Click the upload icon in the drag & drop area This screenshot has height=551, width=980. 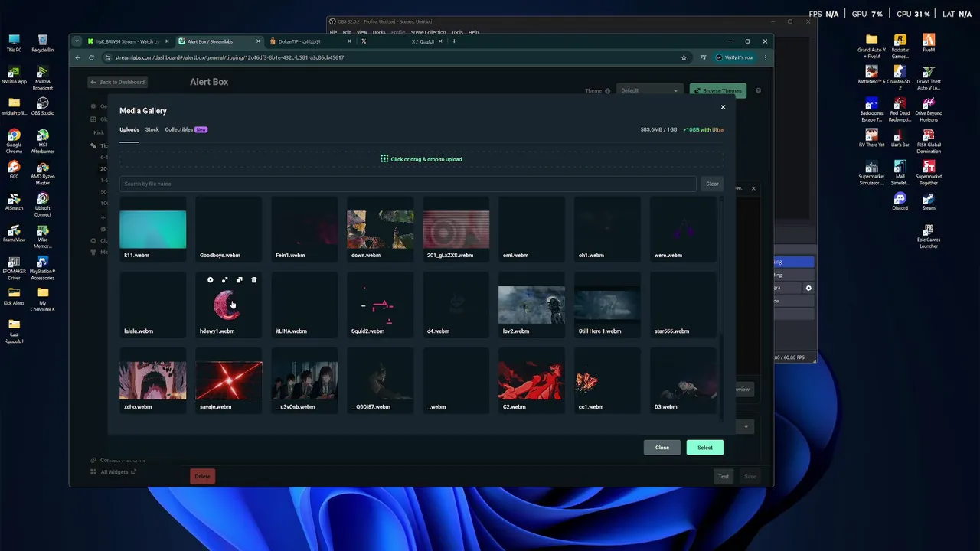click(384, 159)
